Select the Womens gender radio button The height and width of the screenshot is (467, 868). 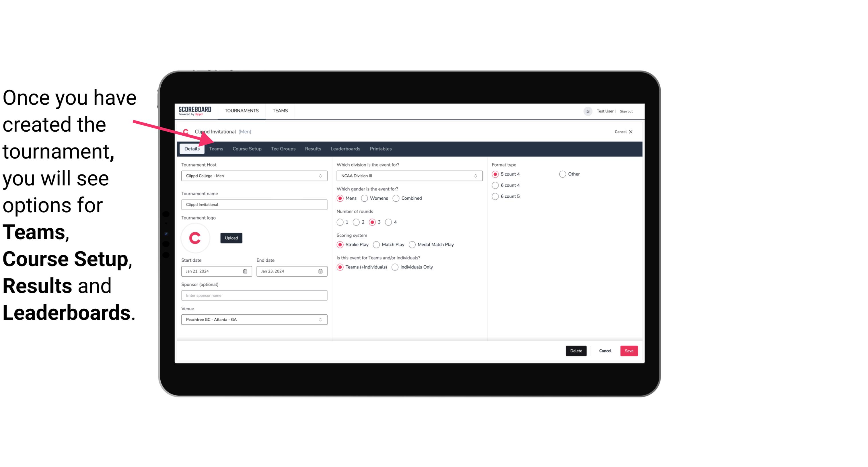(365, 198)
